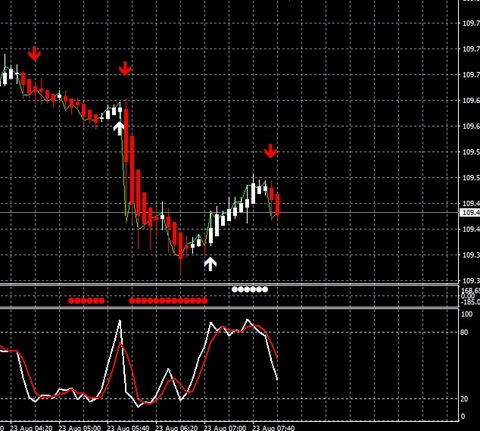Click the "23 Aug 07:00" time label
Image resolution: width=480 pixels, height=431 pixels.
[225, 428]
